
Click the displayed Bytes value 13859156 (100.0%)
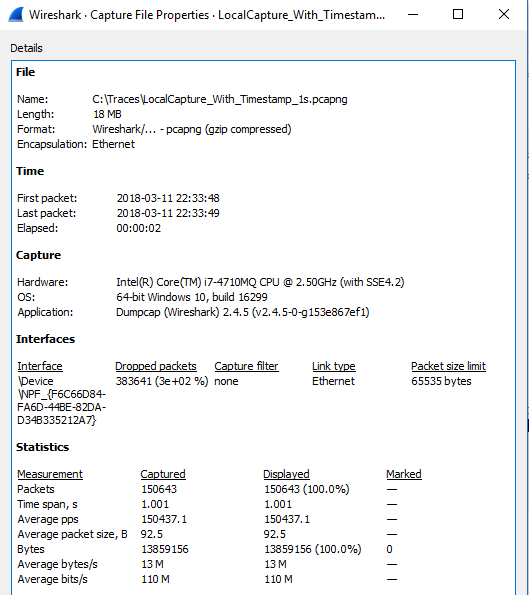313,549
